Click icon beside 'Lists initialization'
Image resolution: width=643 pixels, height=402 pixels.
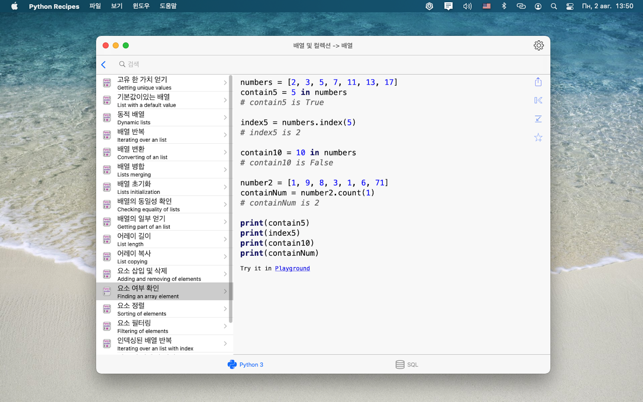pos(107,187)
